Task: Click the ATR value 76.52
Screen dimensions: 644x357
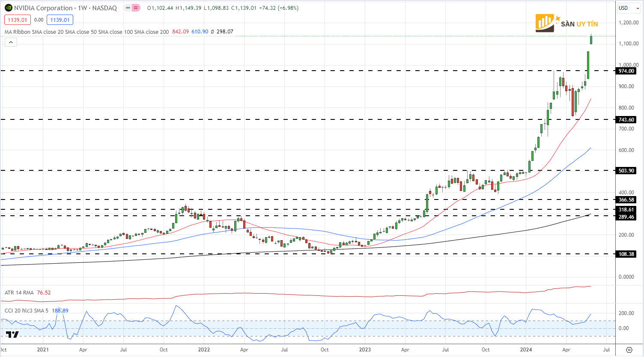Action: click(44, 293)
